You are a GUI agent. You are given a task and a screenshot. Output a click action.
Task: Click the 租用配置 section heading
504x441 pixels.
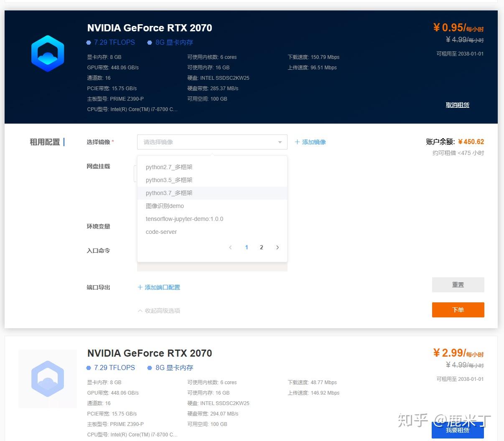[x=45, y=142]
